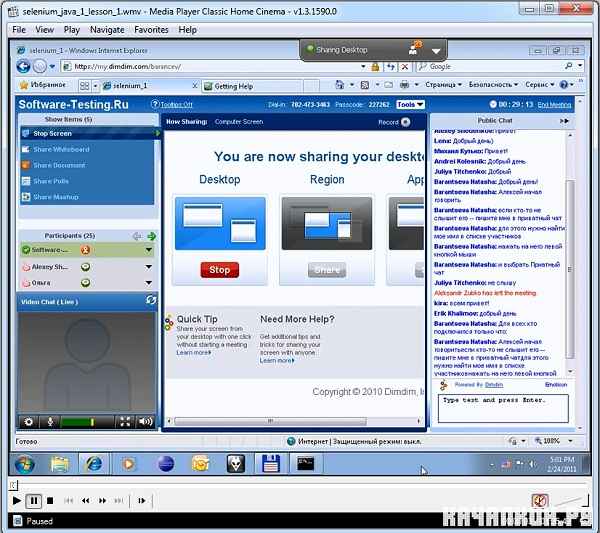Click the IE home icon in the command bar
The image size is (600, 533).
tap(340, 85)
